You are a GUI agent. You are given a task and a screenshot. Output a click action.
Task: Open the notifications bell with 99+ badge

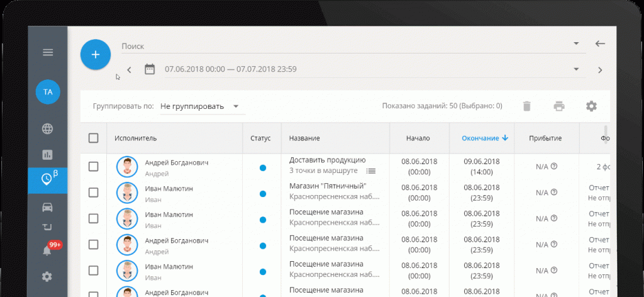coord(48,250)
